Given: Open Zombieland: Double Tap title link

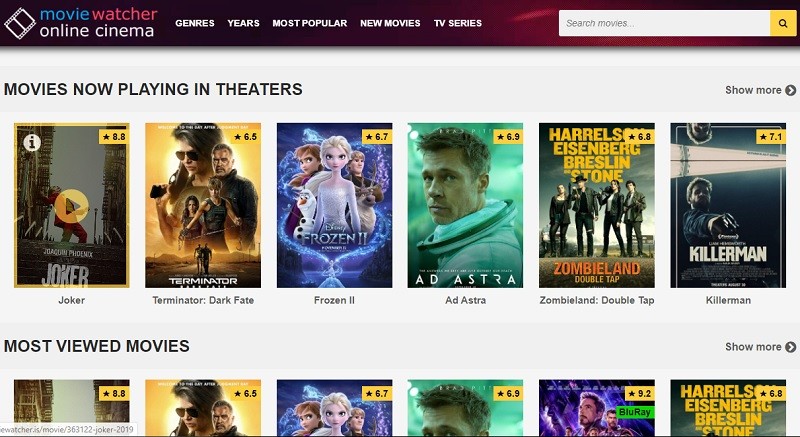Looking at the screenshot, I should pyautogui.click(x=597, y=300).
